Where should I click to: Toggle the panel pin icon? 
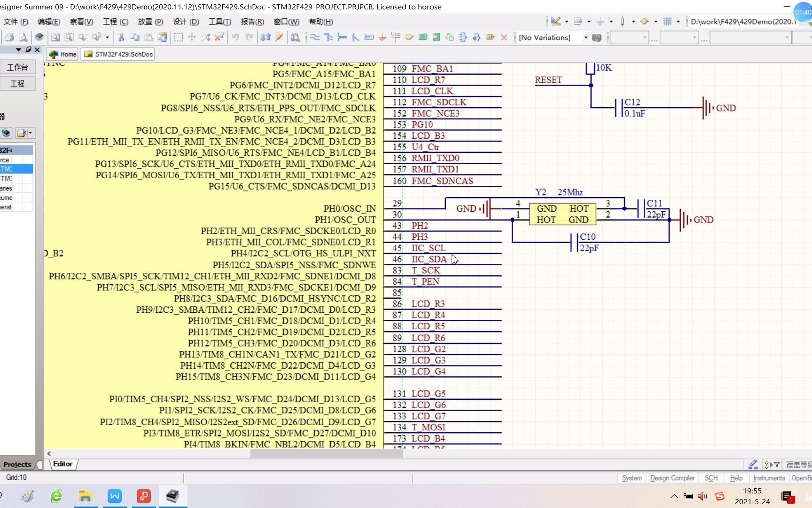pos(28,49)
